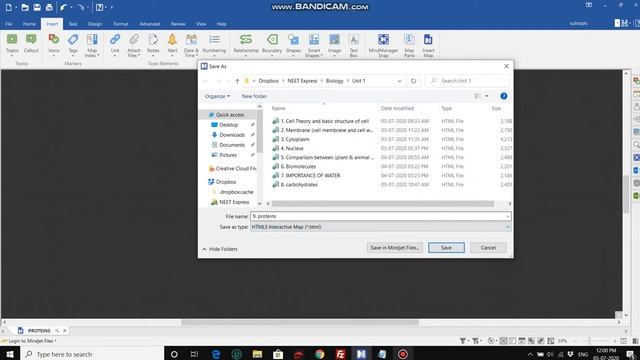Expand the Save as type dropdown
This screenshot has width=640, height=360.
tap(508, 227)
